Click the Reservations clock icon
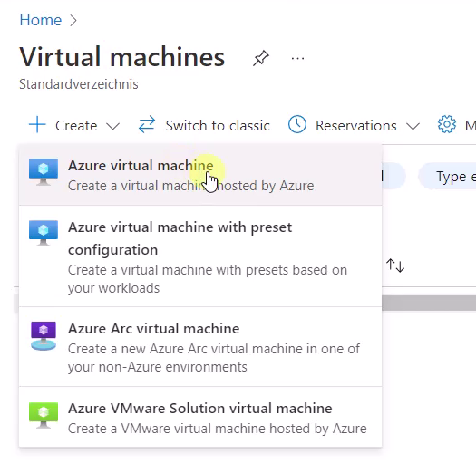 coord(296,124)
